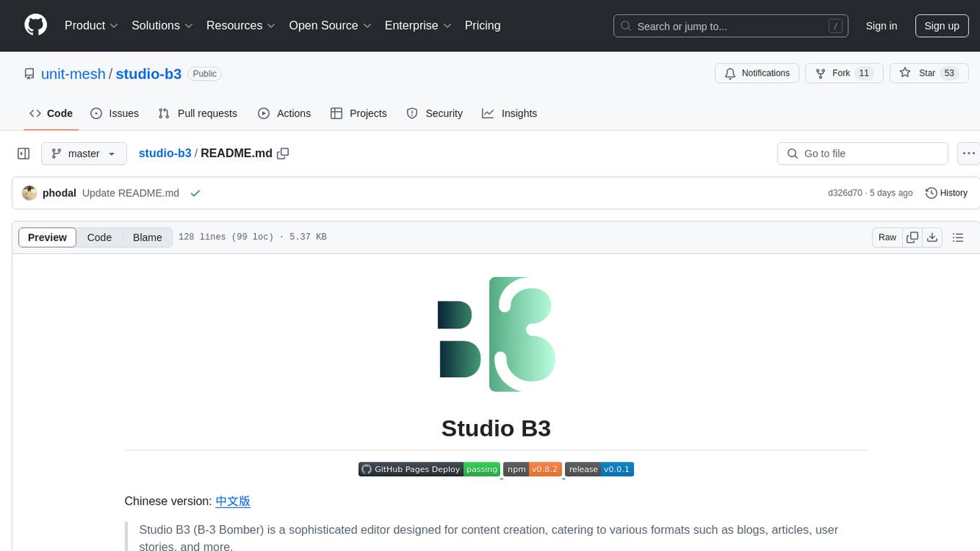The image size is (980, 551).
Task: Click the Studio B3 heading
Action: click(496, 428)
